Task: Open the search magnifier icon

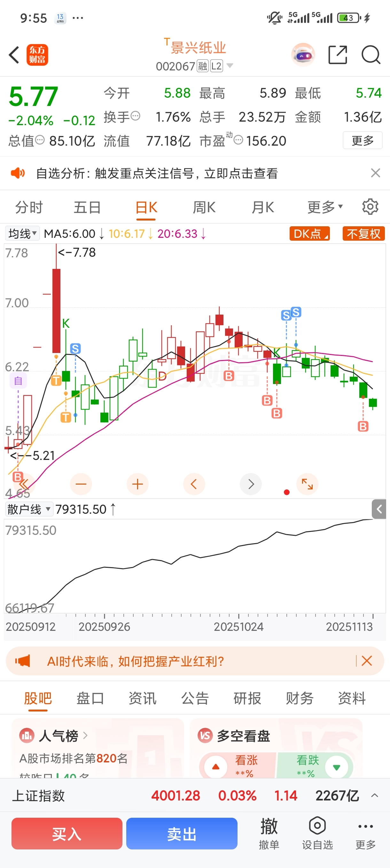Action: (x=371, y=55)
